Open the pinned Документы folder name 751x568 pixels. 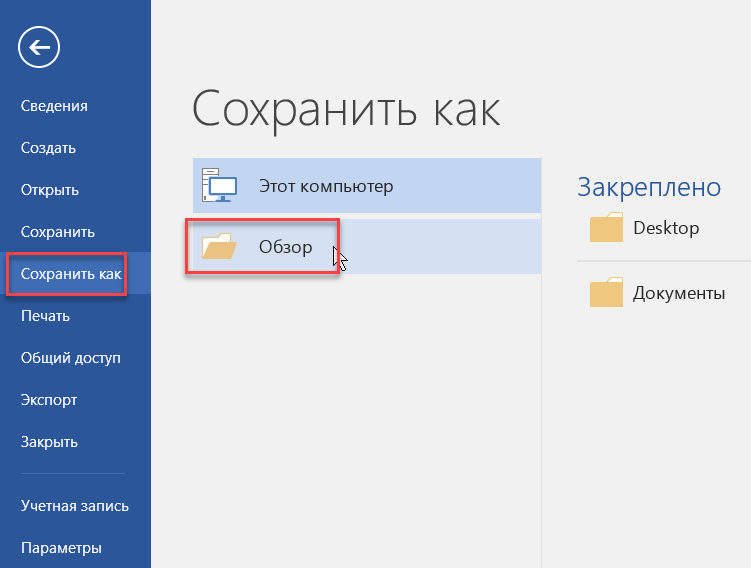pos(679,293)
